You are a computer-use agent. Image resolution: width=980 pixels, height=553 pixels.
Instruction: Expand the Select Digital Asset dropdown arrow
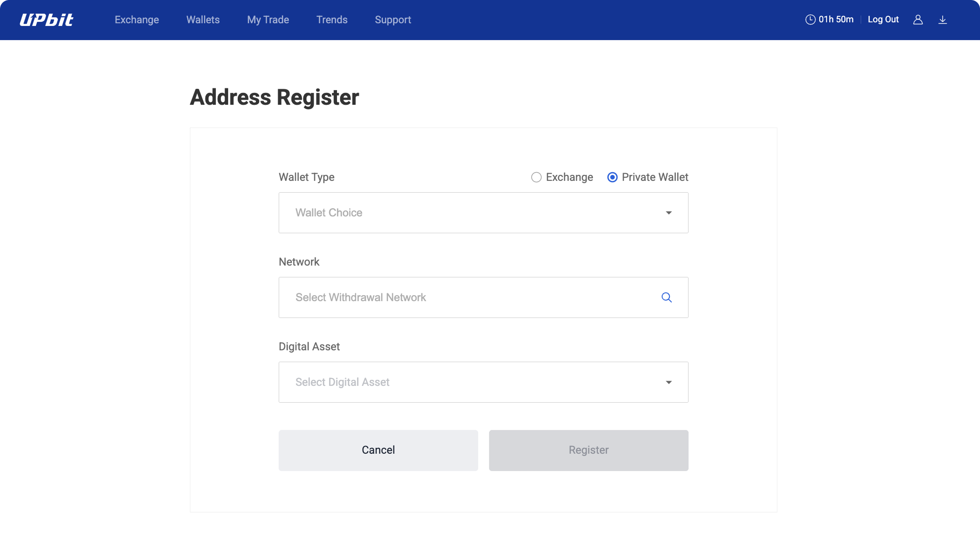click(669, 382)
